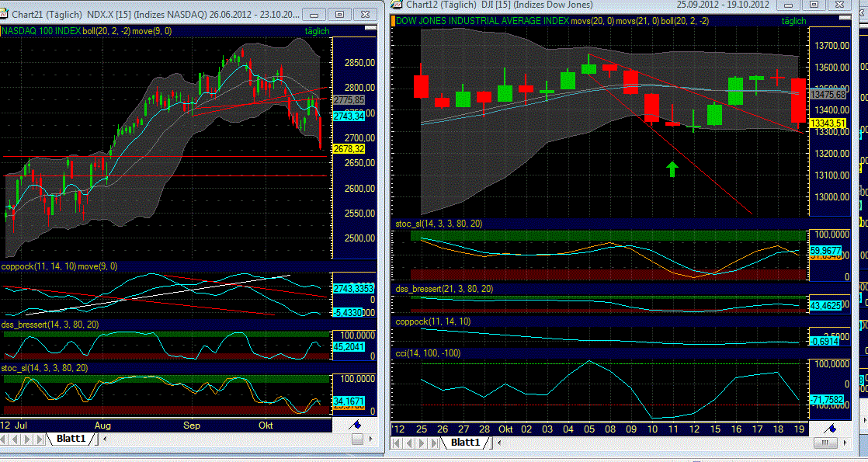Click the blue jump-to-latest arrow icon in Dow chart
The width and height of the screenshot is (868, 462).
click(x=832, y=426)
